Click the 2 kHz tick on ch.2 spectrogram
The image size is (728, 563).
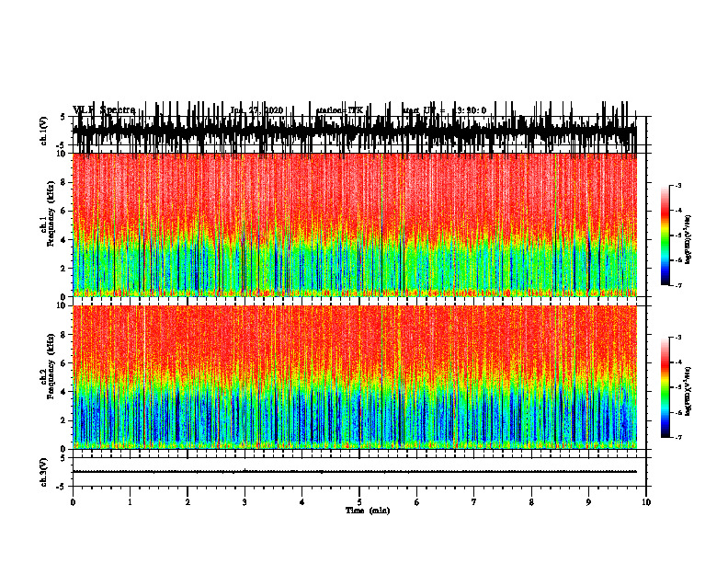[63, 420]
